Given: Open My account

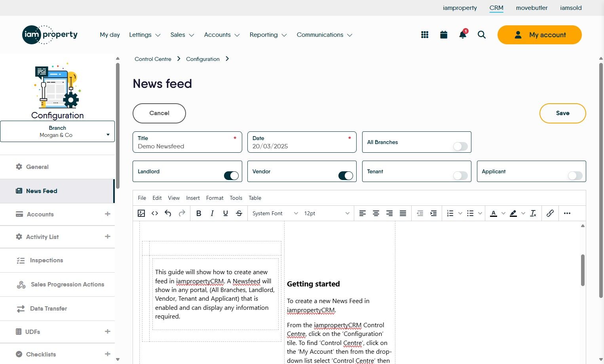Looking at the screenshot, I should click(539, 35).
